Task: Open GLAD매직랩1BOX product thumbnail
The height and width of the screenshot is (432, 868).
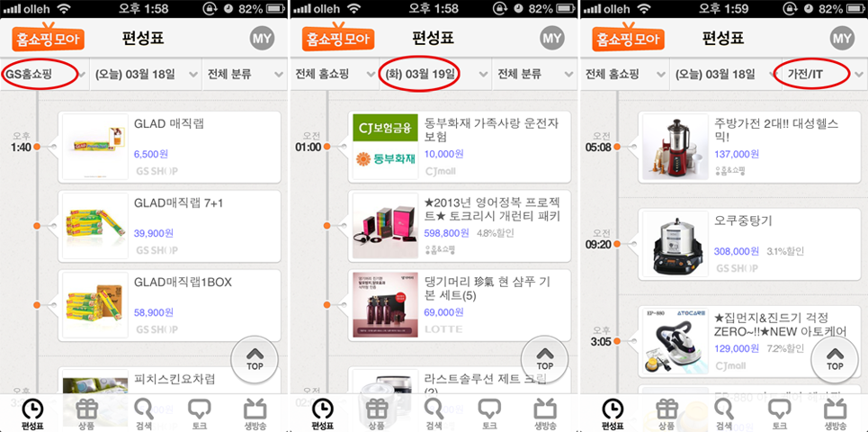Action: [95, 305]
